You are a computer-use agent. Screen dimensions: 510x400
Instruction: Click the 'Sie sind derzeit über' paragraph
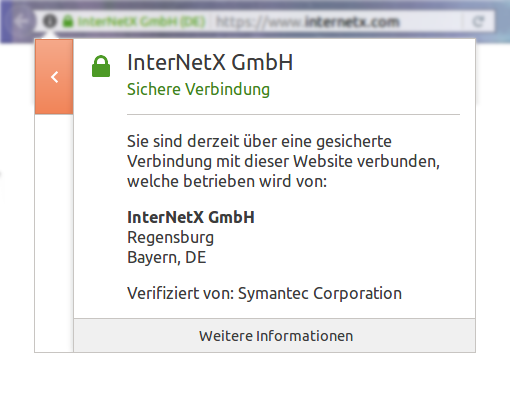283,161
